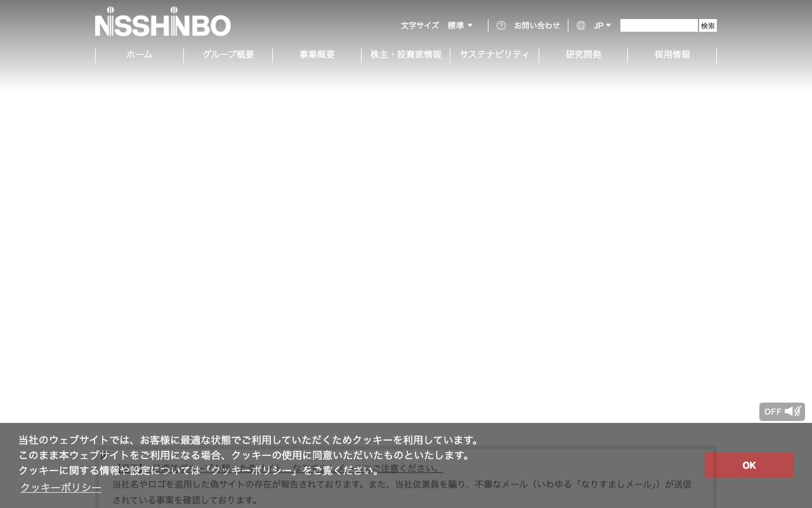812x508 pixels.
Task: Accept cookies with the OK button
Action: tap(749, 465)
